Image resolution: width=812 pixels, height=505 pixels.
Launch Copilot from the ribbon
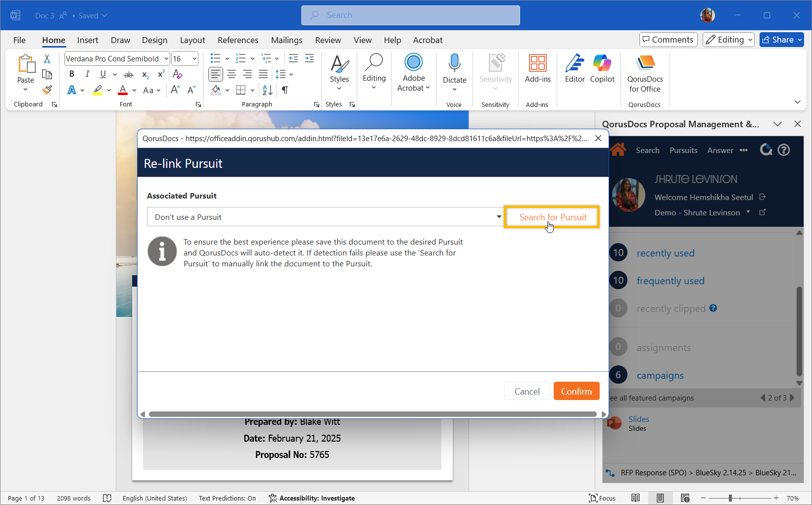[602, 69]
